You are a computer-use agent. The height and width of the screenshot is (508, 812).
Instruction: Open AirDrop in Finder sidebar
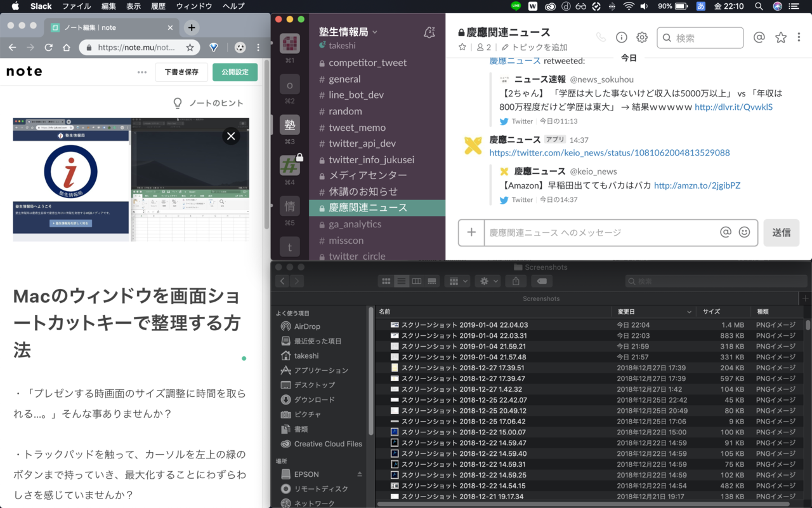[x=307, y=326]
